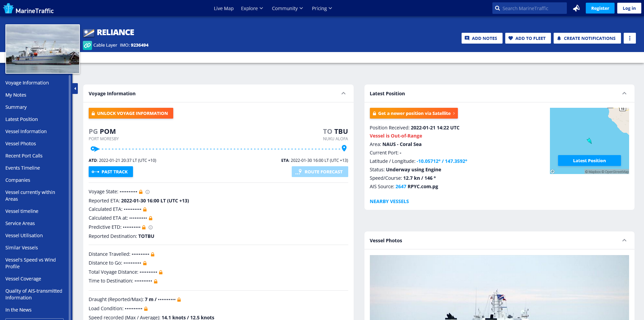The height and width of the screenshot is (320, 644).
Task: Click lock icon beside Calculated ETA at
Action: (151, 218)
